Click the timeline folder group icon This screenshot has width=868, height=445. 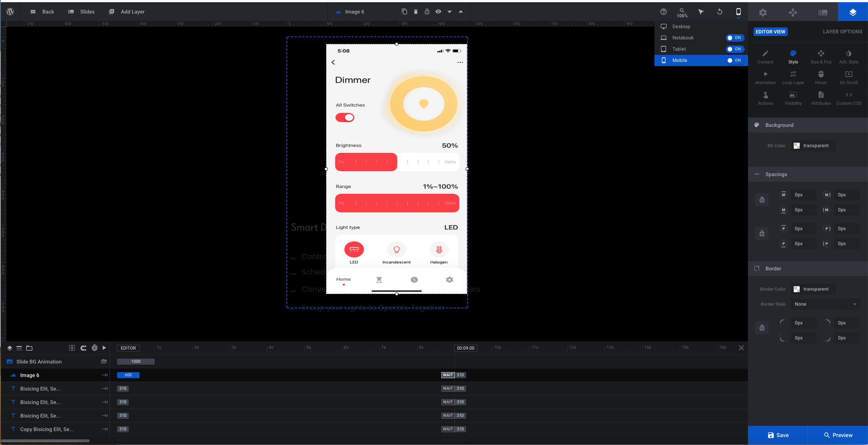tap(29, 348)
